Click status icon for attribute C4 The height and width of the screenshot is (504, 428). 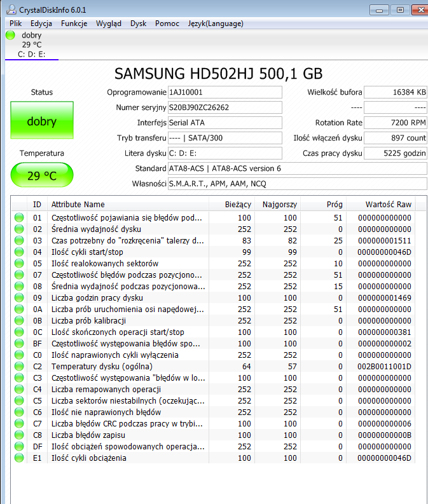[19, 389]
